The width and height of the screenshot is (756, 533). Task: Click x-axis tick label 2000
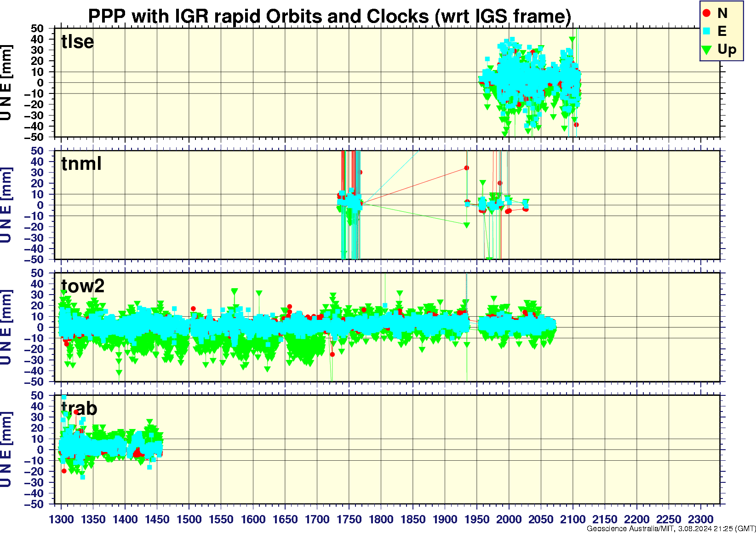(x=509, y=519)
